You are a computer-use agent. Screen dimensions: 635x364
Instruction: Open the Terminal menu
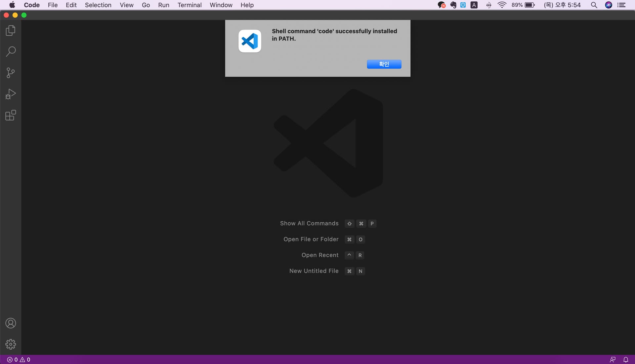pyautogui.click(x=189, y=5)
